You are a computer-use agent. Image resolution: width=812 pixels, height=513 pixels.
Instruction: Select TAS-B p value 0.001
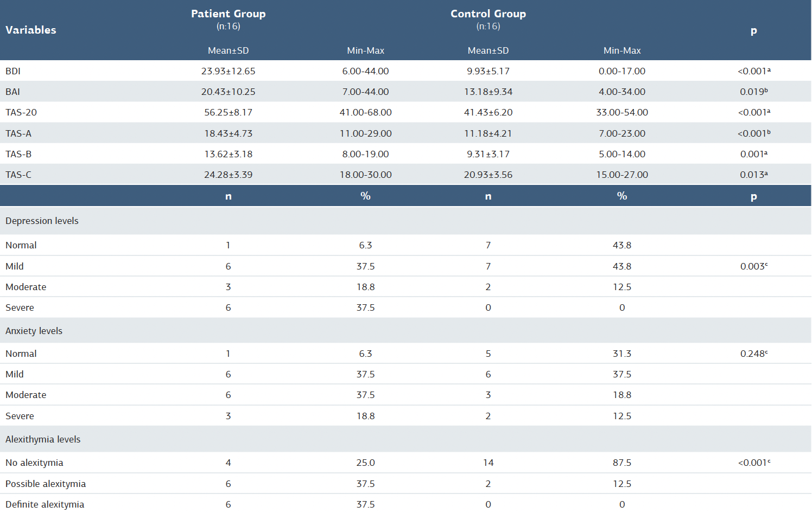pos(753,154)
